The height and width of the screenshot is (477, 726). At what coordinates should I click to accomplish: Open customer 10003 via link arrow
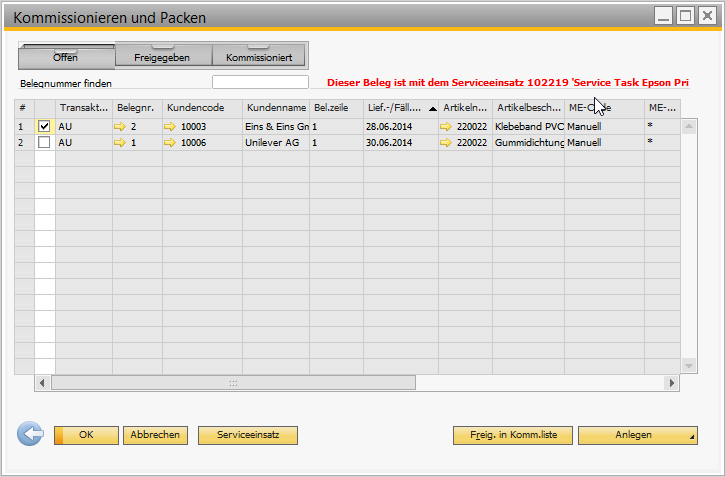coord(170,127)
